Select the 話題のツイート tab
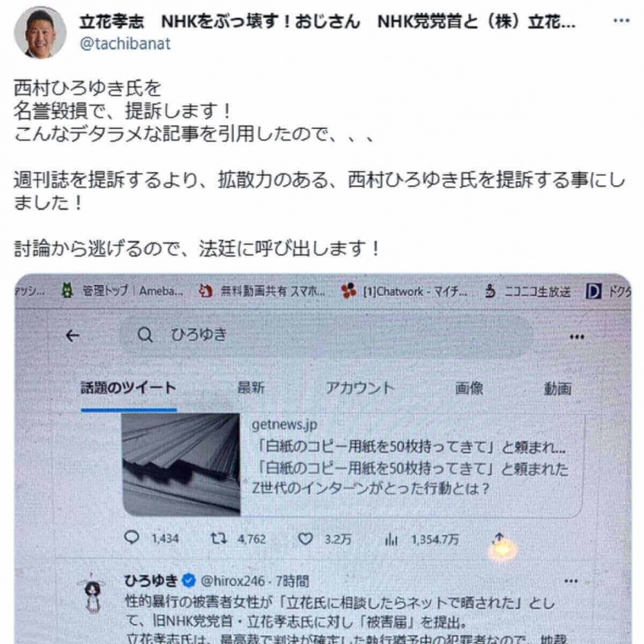This screenshot has height=644, width=644. tap(129, 388)
